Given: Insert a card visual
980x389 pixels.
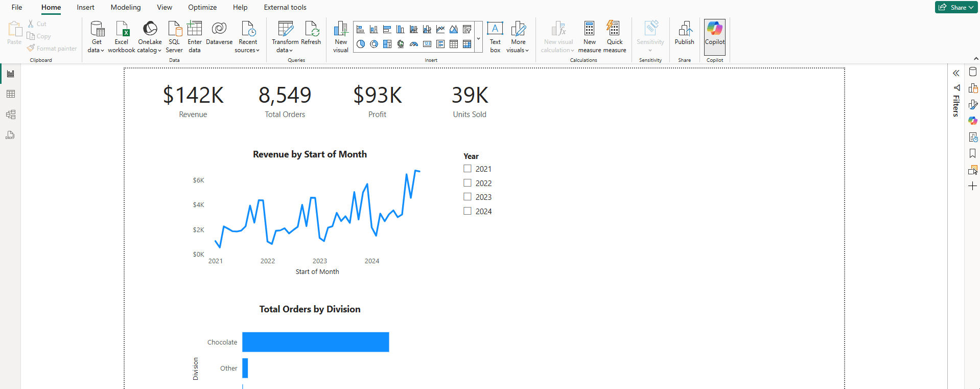Looking at the screenshot, I should coord(427,44).
